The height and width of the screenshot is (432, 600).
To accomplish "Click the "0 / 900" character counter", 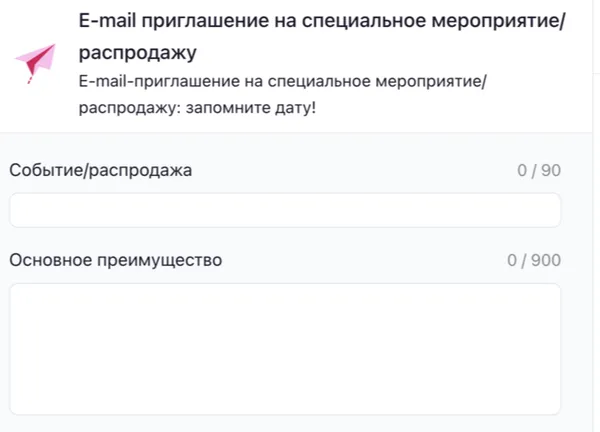I will click(534, 261).
